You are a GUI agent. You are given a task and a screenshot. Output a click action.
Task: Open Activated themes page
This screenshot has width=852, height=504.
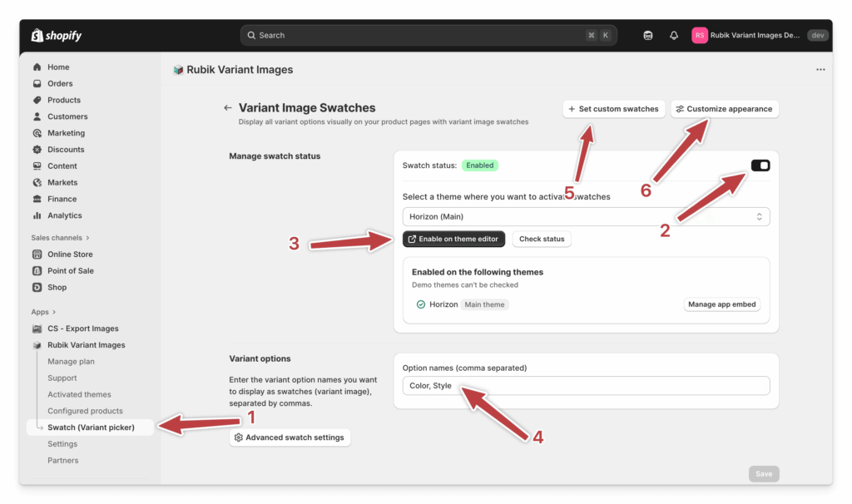point(79,394)
